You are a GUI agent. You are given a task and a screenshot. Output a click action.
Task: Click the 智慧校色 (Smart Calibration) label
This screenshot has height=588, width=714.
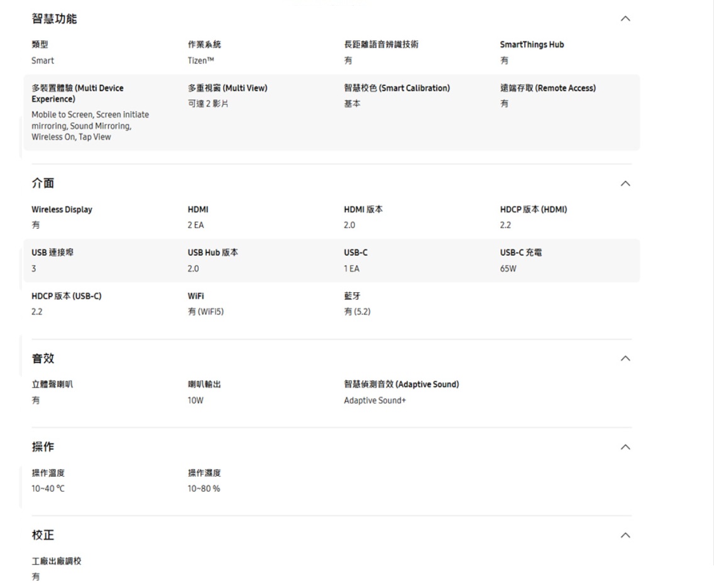392,89
